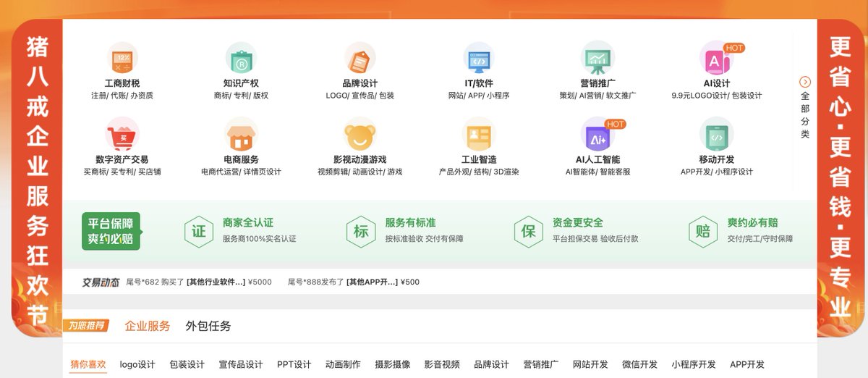Open 电商代运营 link
This screenshot has width=868, height=378.
click(220, 172)
